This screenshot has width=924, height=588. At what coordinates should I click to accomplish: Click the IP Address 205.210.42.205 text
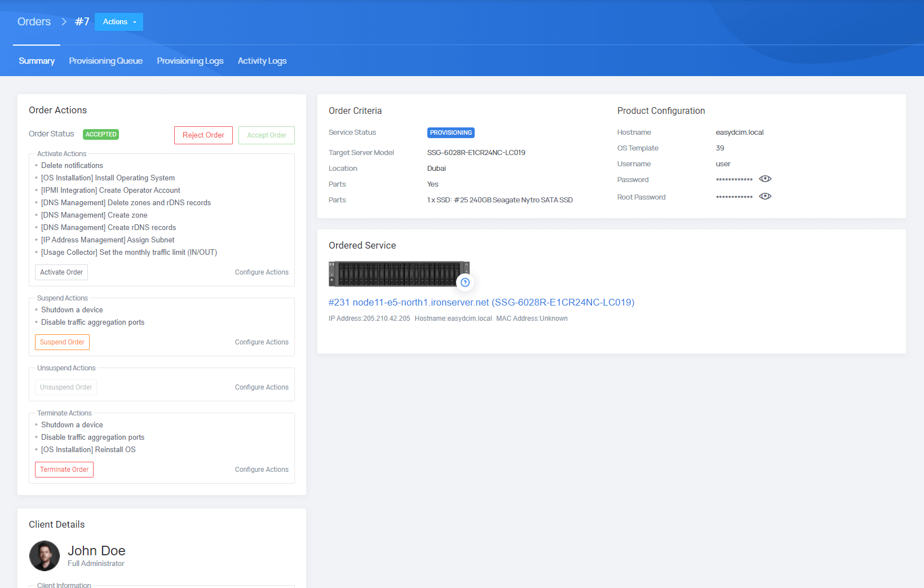click(369, 319)
